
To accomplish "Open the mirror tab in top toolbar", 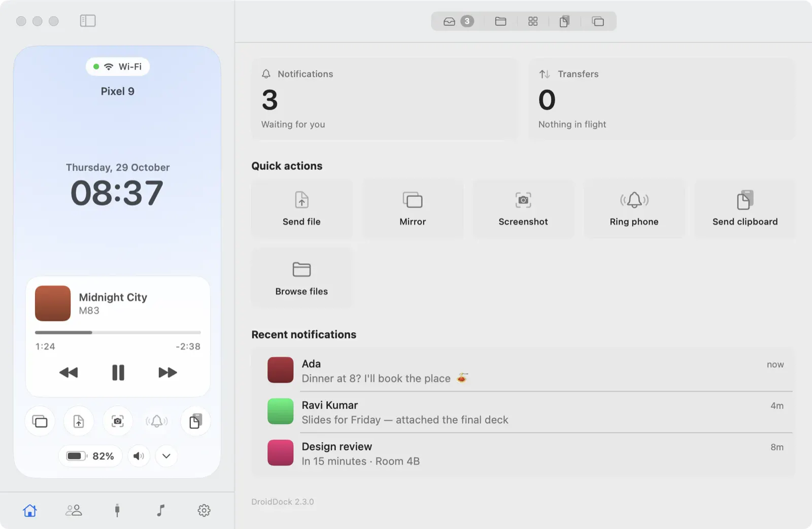I will click(x=598, y=21).
